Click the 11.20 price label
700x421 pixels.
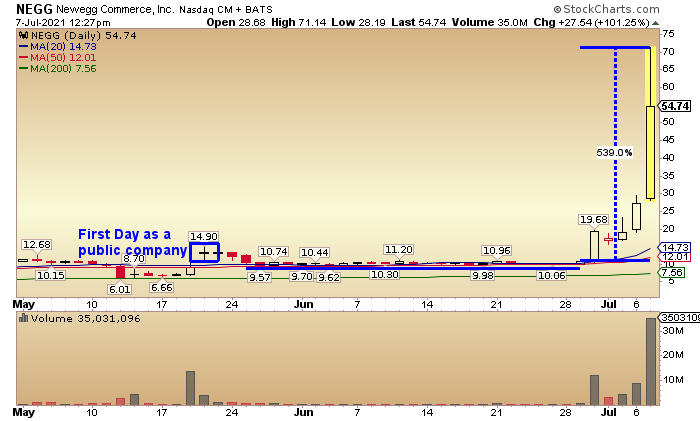click(x=399, y=250)
